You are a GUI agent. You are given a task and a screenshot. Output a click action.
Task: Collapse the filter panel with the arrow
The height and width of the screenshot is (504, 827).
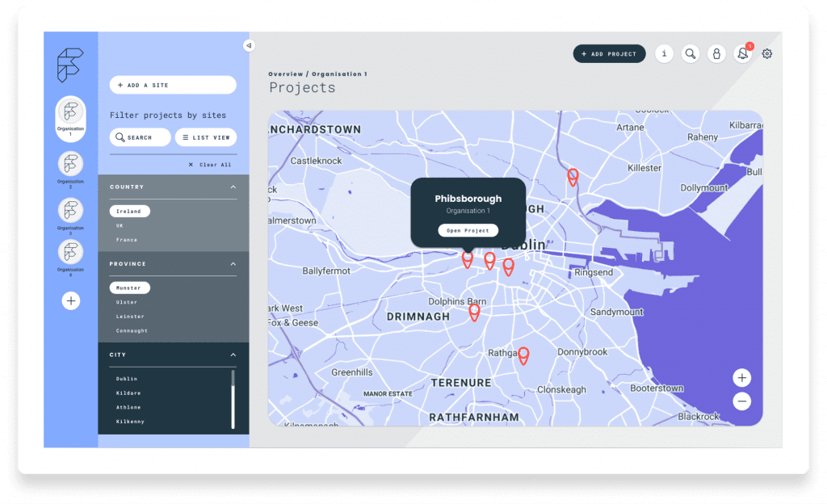(x=249, y=45)
